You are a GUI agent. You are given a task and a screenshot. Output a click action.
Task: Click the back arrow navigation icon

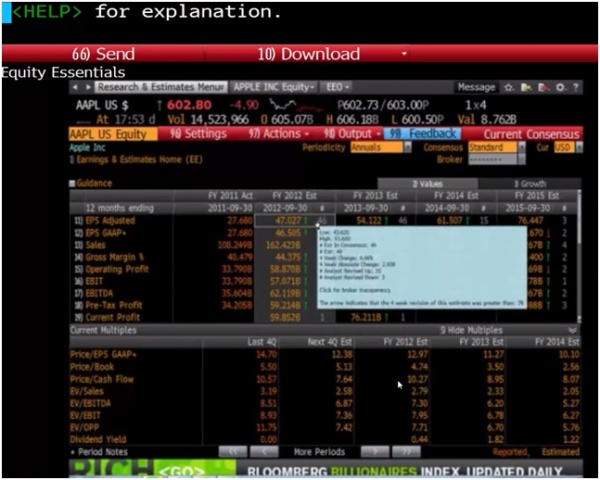(x=75, y=87)
